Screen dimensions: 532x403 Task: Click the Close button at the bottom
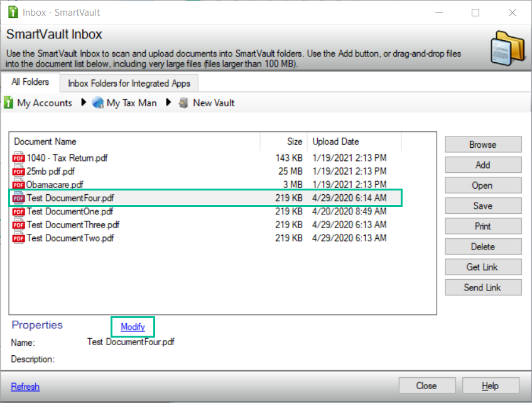(427, 385)
